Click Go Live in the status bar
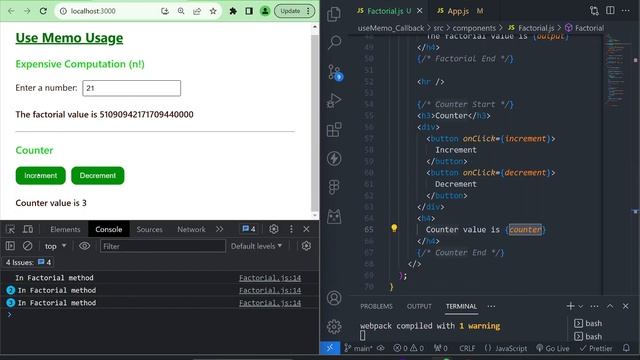This screenshot has height=360, width=640. [x=553, y=348]
